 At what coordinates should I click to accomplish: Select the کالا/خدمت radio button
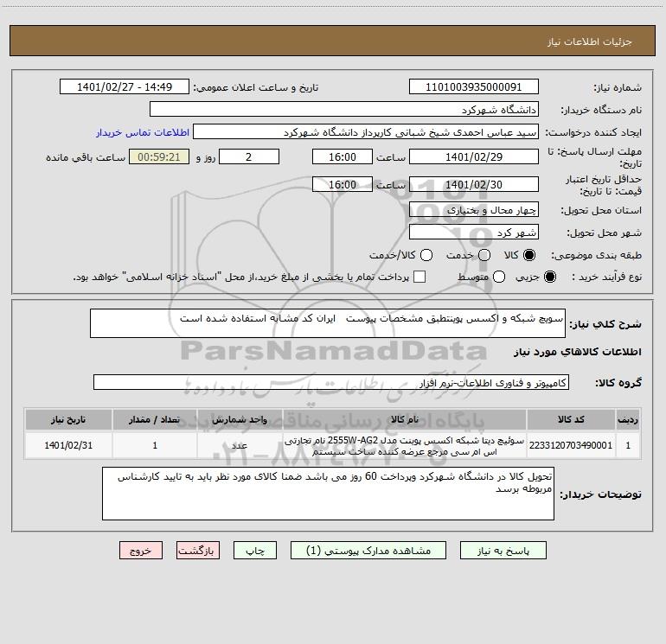(x=426, y=255)
